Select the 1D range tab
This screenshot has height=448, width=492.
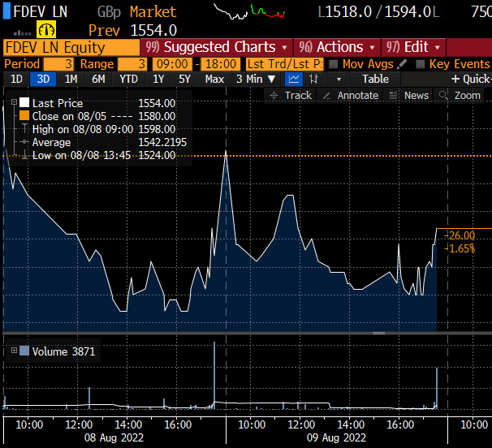pos(16,79)
